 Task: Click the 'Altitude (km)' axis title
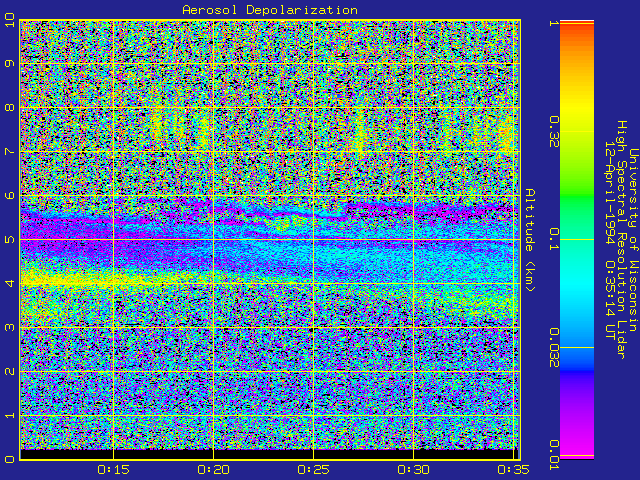click(x=529, y=240)
